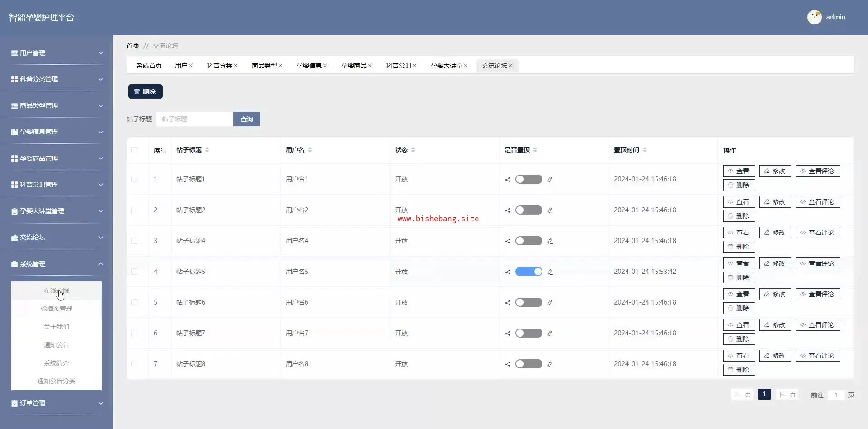Click the 查询 search button
Image resolution: width=868 pixels, height=429 pixels.
247,119
